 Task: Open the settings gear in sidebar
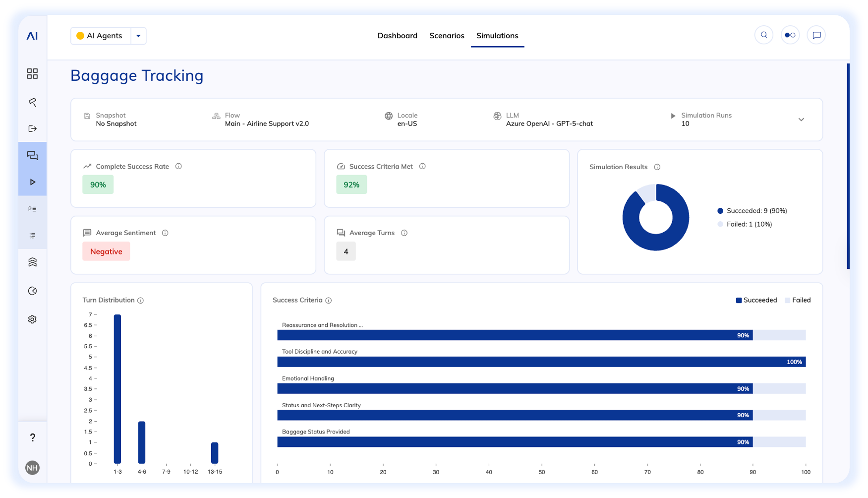click(x=32, y=319)
